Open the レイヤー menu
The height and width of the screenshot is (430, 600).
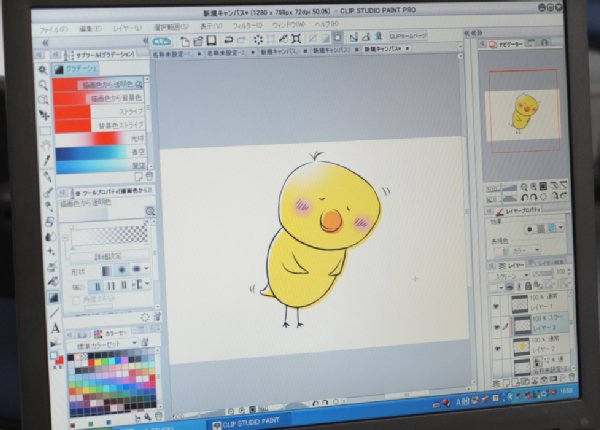pos(127,28)
